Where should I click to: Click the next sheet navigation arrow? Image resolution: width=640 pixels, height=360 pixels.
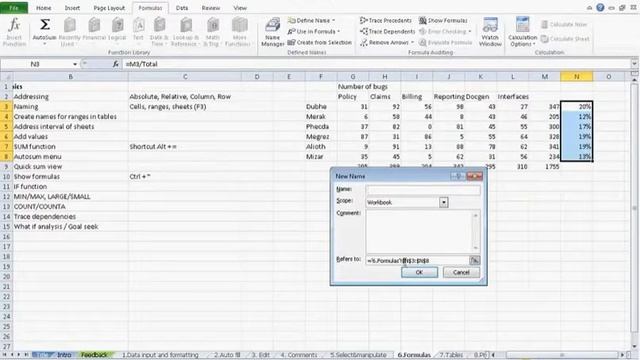(x=19, y=355)
